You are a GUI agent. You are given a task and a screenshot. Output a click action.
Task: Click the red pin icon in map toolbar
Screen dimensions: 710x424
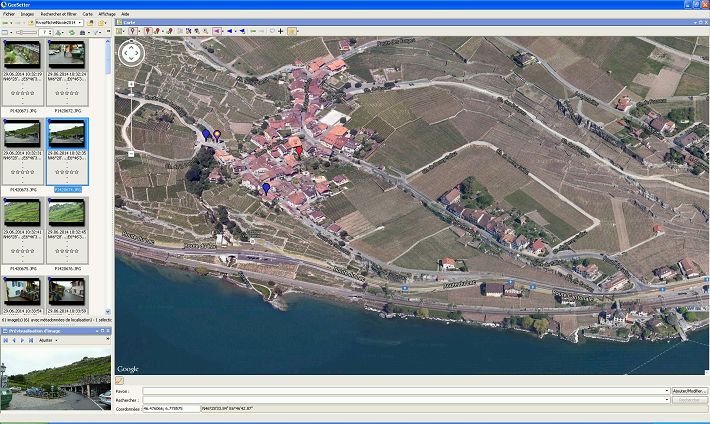[x=148, y=31]
